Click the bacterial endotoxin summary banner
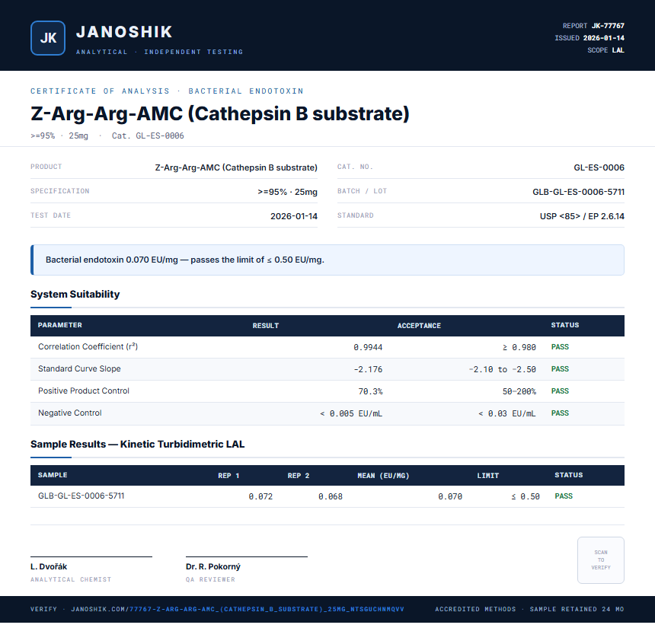 click(x=327, y=260)
